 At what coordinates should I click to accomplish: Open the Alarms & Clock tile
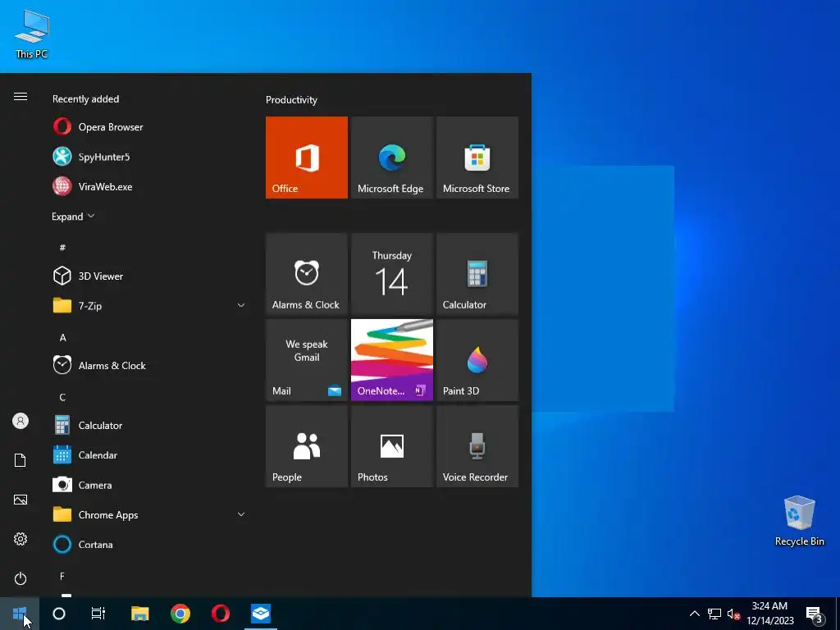[307, 274]
